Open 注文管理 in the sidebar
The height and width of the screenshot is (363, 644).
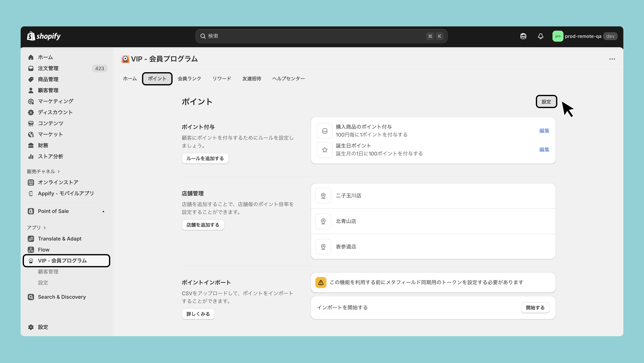(x=48, y=68)
